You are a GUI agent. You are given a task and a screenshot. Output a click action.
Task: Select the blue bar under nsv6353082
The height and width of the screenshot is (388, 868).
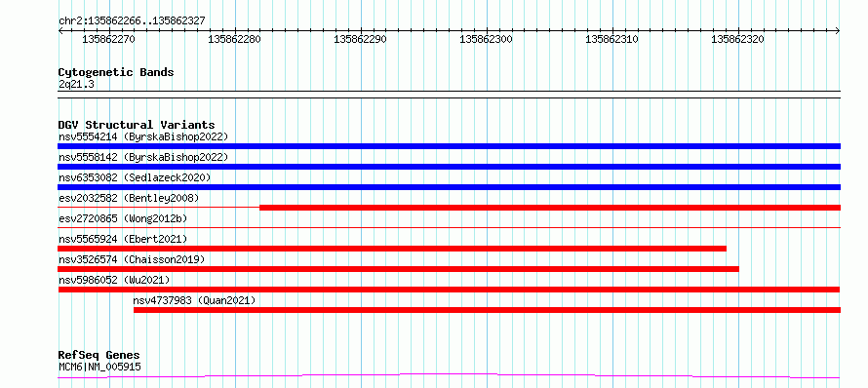pos(449,187)
